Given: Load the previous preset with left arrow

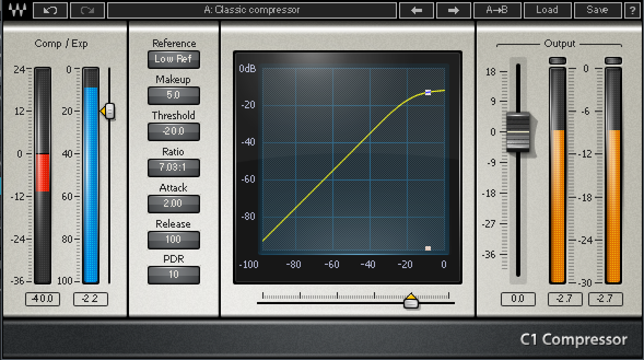Looking at the screenshot, I should point(417,10).
